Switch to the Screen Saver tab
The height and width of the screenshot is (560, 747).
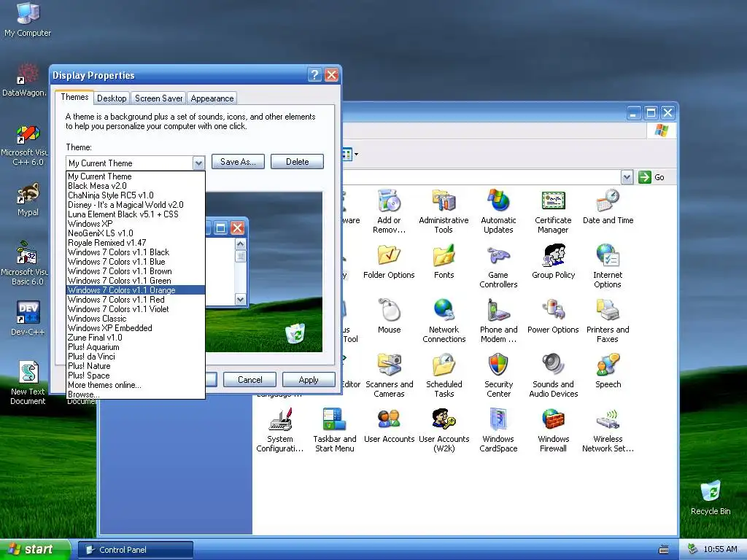coord(158,98)
